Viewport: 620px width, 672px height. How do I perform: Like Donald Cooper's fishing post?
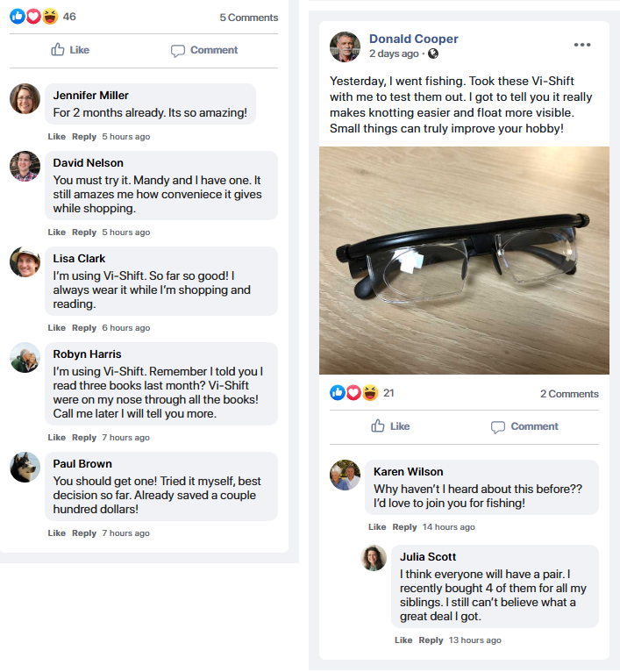point(390,426)
